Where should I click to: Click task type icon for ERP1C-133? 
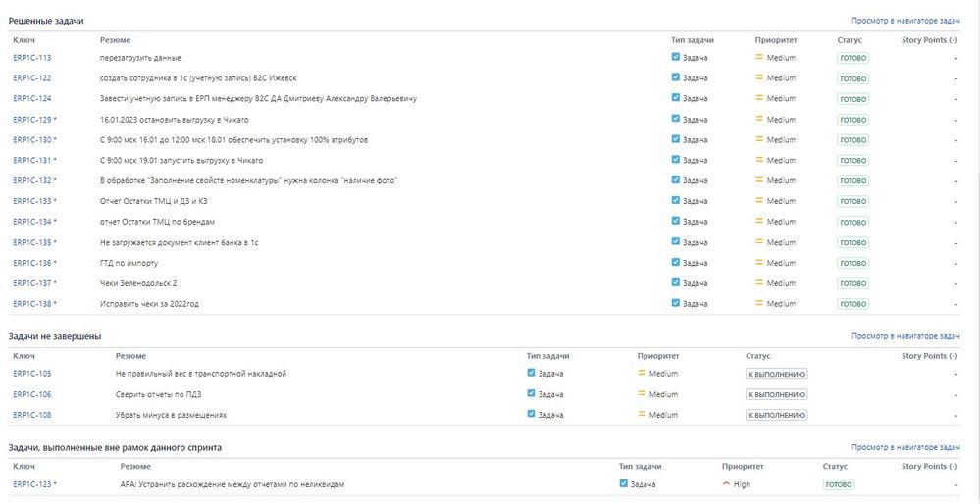(x=675, y=200)
